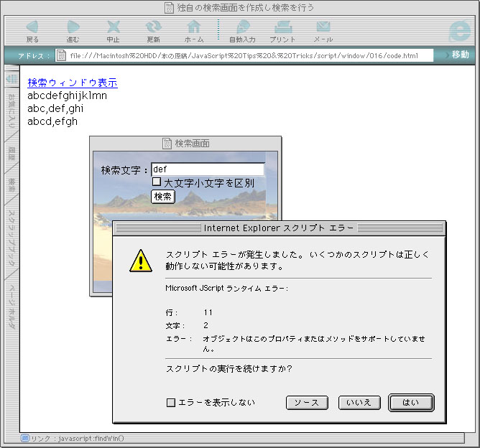This screenshot has width=480, height=448.
Task: Click the text abcd,efgh
Action: coord(52,121)
